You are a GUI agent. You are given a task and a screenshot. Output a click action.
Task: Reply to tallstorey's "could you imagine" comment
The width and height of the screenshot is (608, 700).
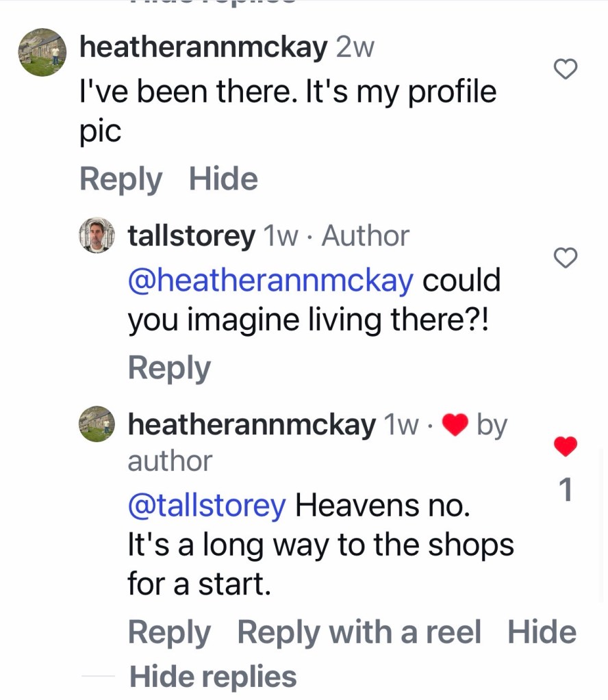coord(169,368)
